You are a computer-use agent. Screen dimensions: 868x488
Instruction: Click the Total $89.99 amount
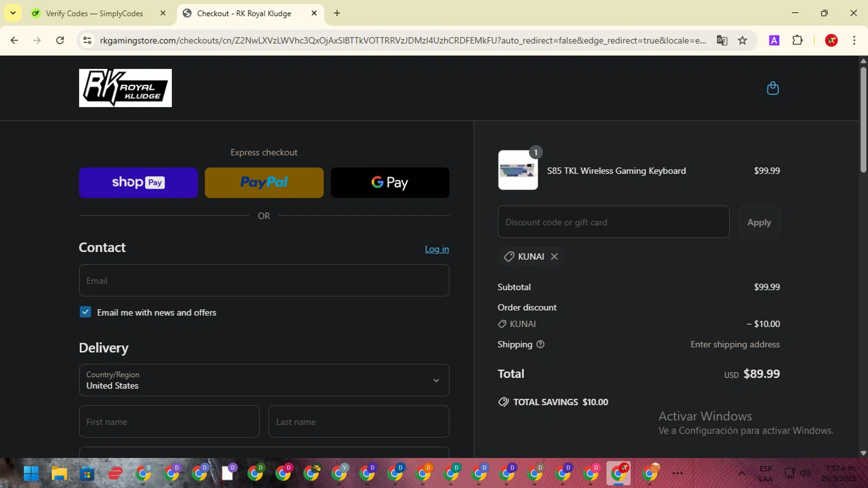762,374
